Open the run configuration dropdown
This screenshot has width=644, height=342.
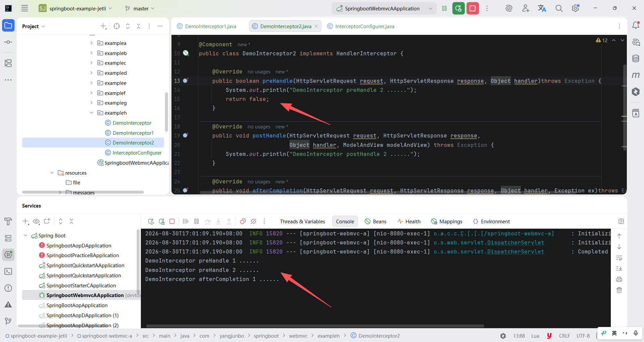431,8
